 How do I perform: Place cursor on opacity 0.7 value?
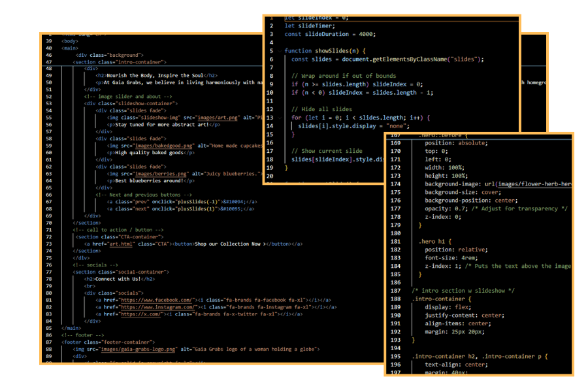[460, 208]
